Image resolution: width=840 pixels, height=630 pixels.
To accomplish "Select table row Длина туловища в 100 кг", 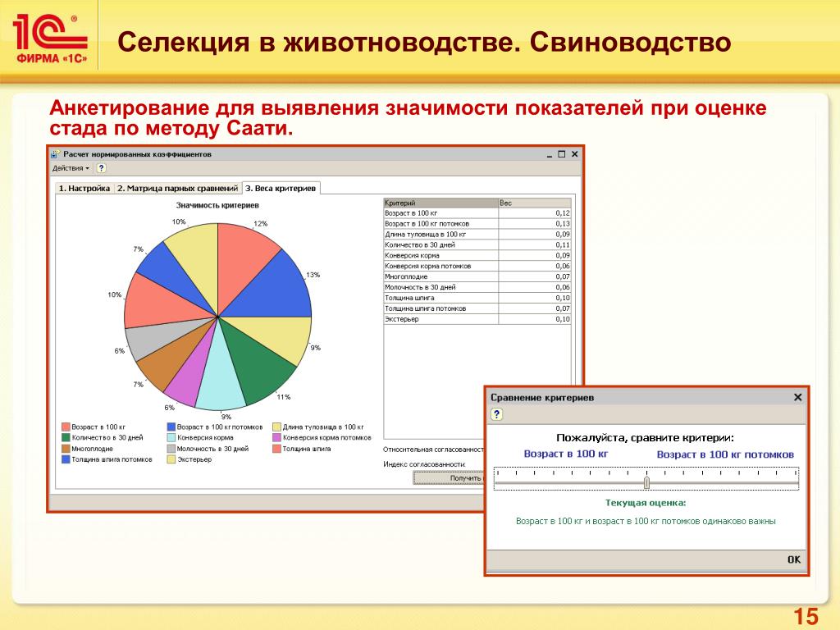I will (x=477, y=235).
